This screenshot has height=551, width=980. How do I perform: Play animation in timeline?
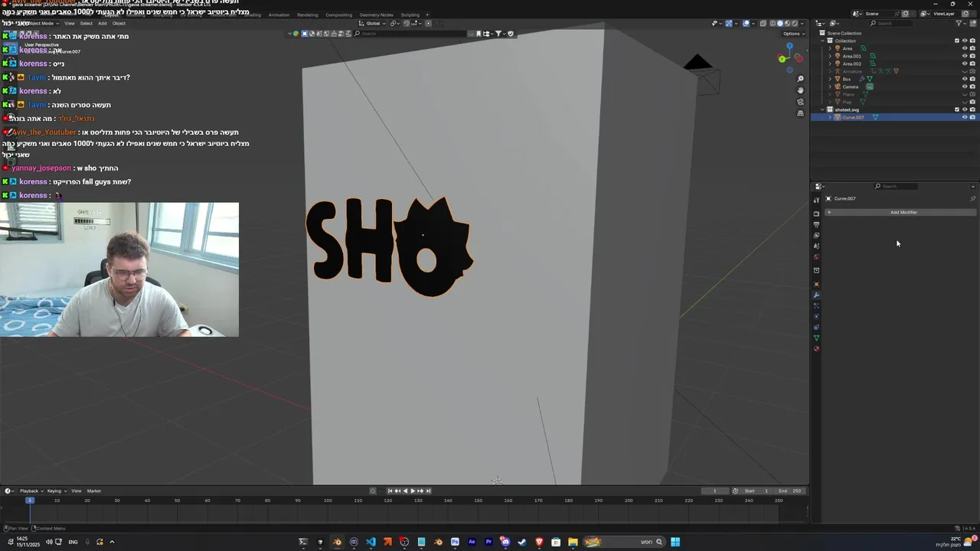click(x=413, y=491)
